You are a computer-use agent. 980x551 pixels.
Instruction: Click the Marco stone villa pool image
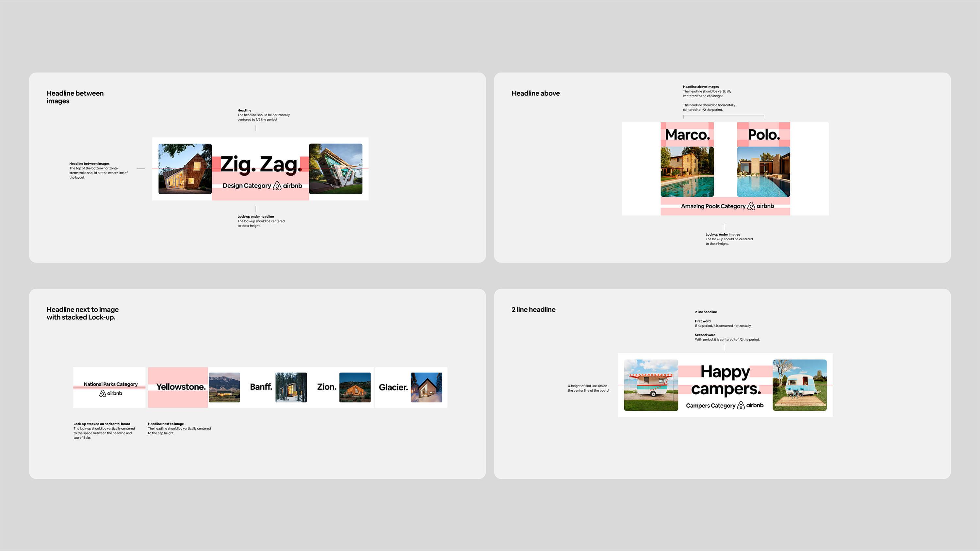pyautogui.click(x=687, y=172)
